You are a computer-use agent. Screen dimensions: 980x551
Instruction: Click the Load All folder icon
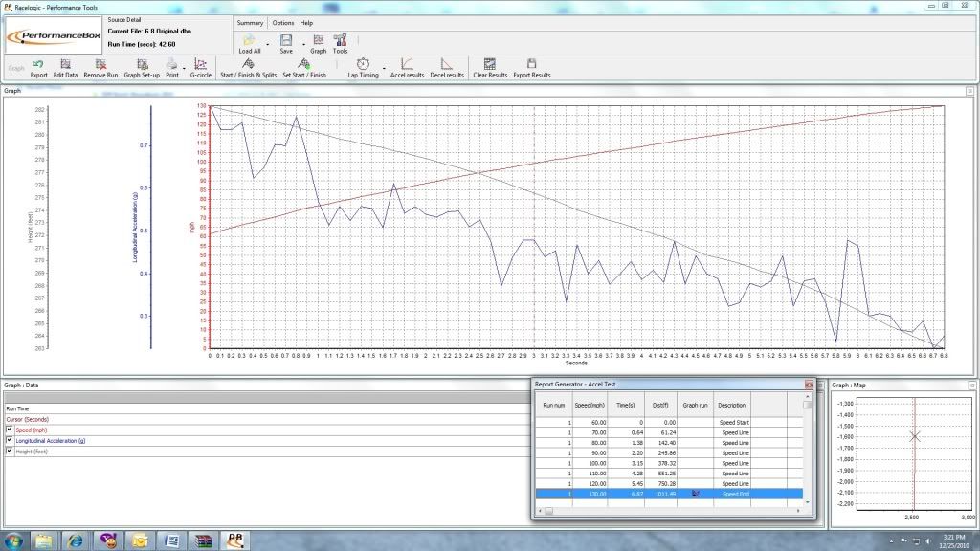click(x=249, y=40)
